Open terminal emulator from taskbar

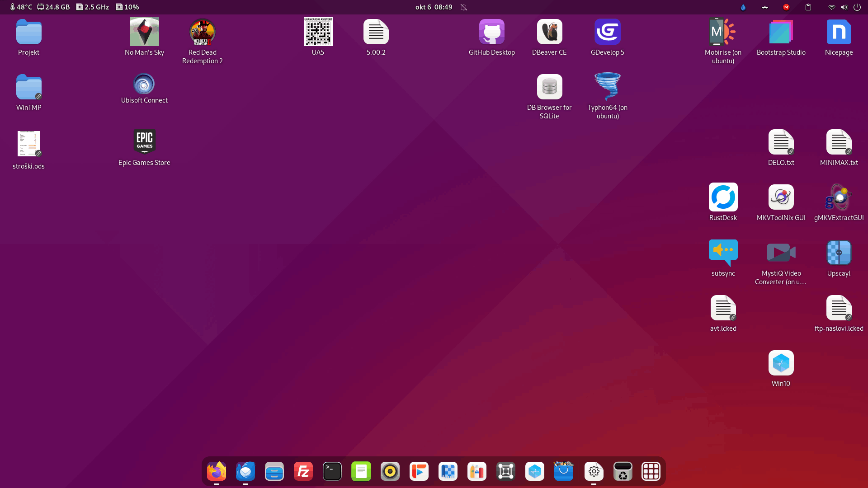pyautogui.click(x=332, y=471)
